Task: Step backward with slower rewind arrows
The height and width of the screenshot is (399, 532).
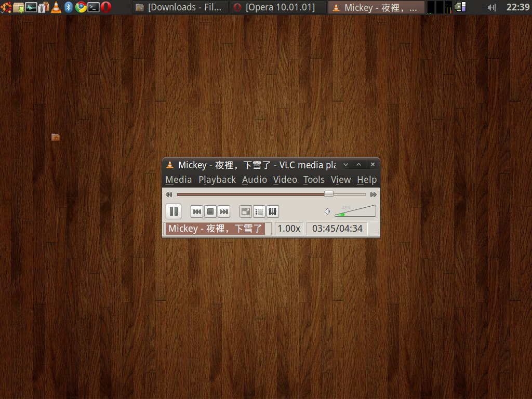Action: click(x=169, y=194)
